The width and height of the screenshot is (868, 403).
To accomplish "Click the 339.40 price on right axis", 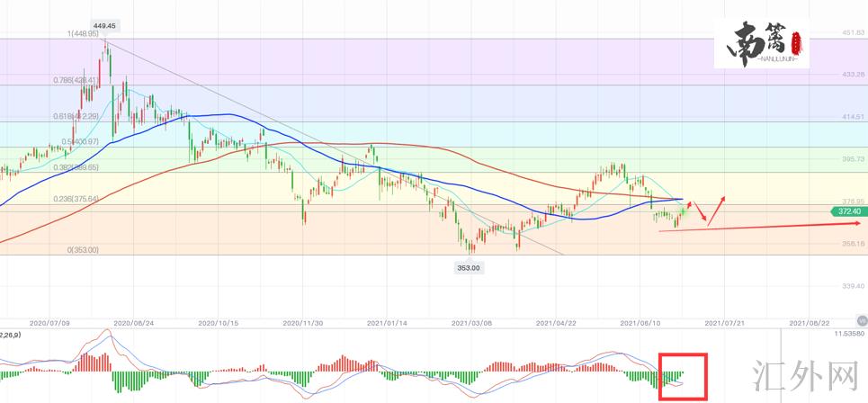I will [852, 285].
